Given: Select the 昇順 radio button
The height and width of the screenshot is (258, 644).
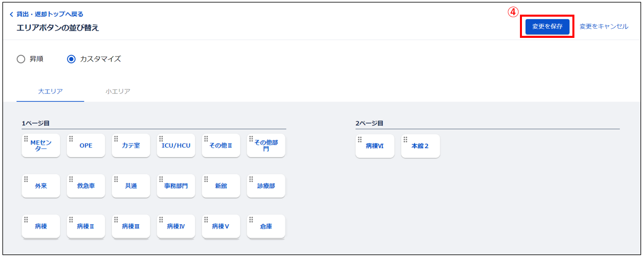Looking at the screenshot, I should [21, 59].
